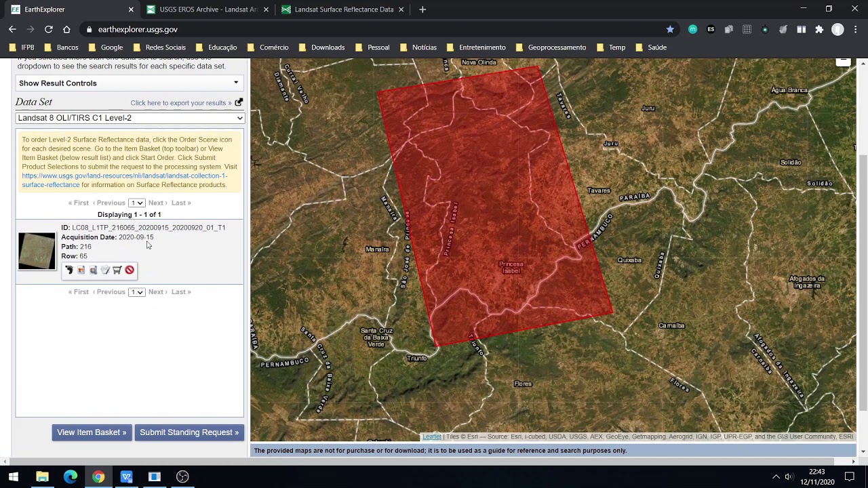The image size is (868, 488).
Task: Click here to export your results
Action: coord(181,103)
